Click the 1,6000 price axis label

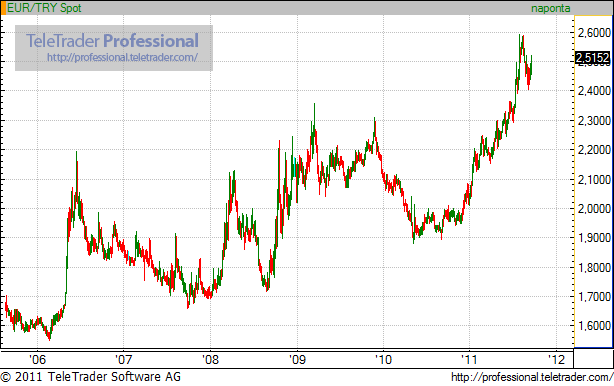(594, 326)
